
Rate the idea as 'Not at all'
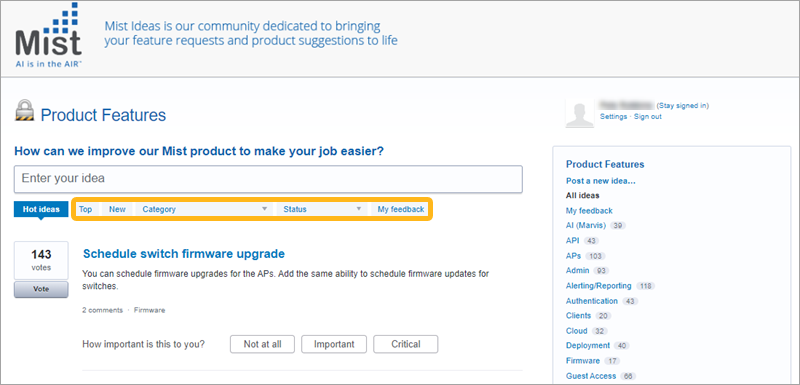point(262,344)
